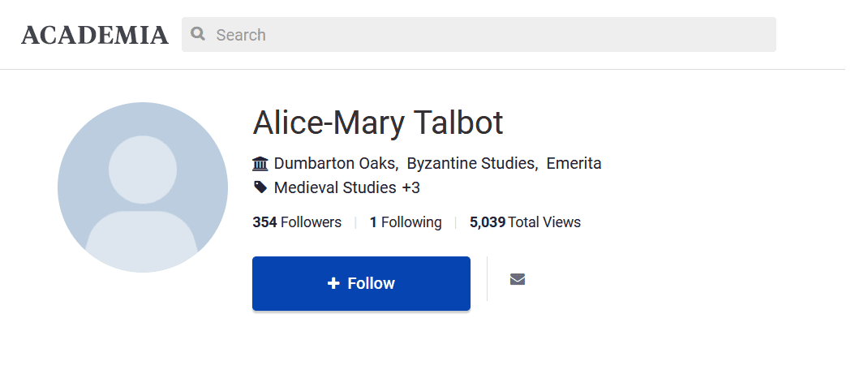
Task: Click the tag icon beside Medieval Studies
Action: [260, 187]
